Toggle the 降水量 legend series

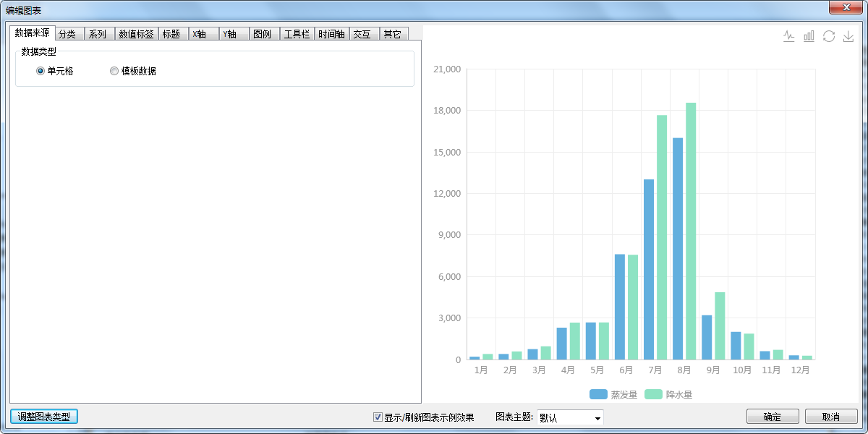click(x=668, y=394)
